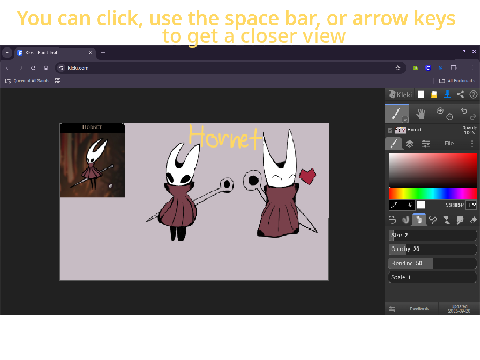Click the green extension icon
This screenshot has height=360, width=480.
point(415,68)
